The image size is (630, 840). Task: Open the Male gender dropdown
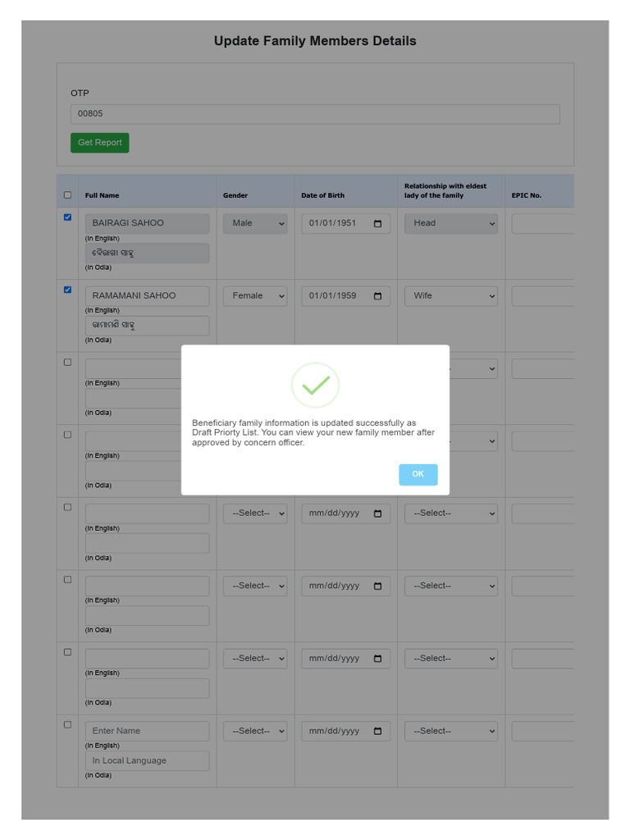(255, 223)
